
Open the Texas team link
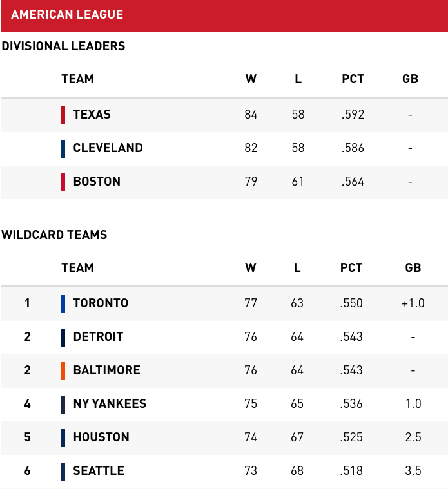click(x=92, y=115)
